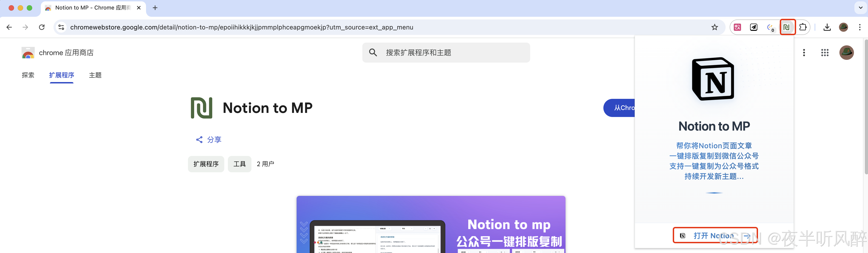Close the Notion to MP tab
The width and height of the screenshot is (868, 253).
point(139,8)
